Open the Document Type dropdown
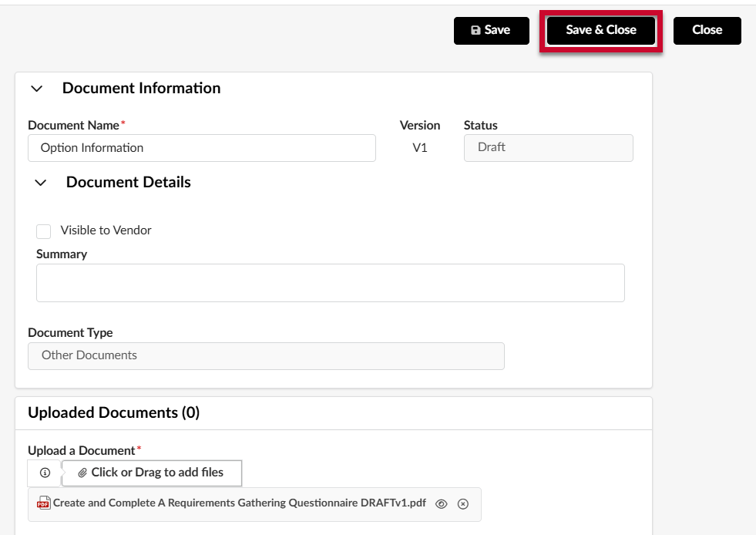This screenshot has height=535, width=756. [266, 356]
